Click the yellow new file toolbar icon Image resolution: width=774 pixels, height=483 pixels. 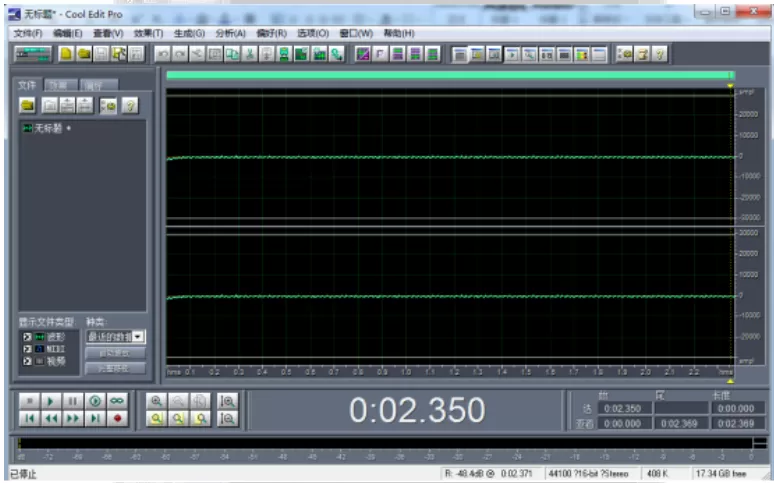[66, 54]
